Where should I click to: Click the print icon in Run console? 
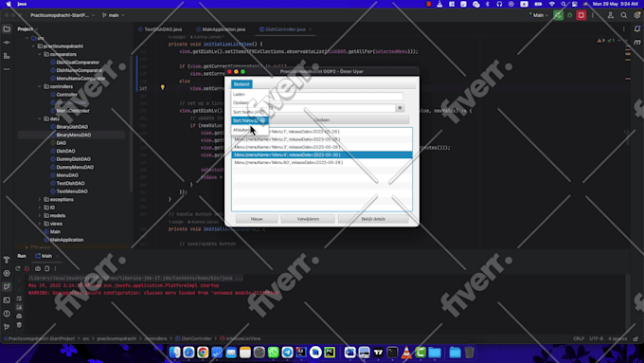point(19,317)
